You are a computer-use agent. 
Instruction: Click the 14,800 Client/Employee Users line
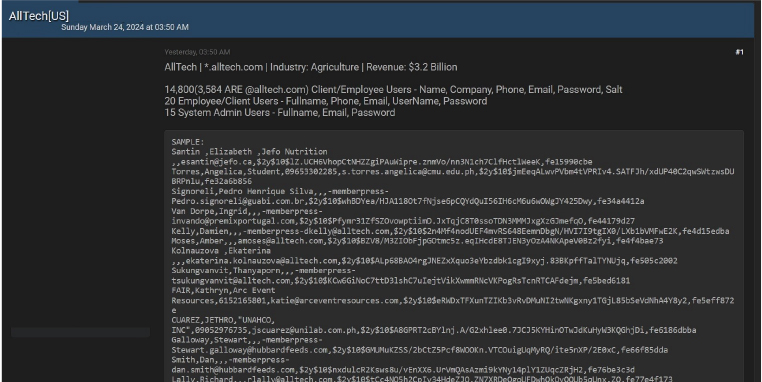393,89
